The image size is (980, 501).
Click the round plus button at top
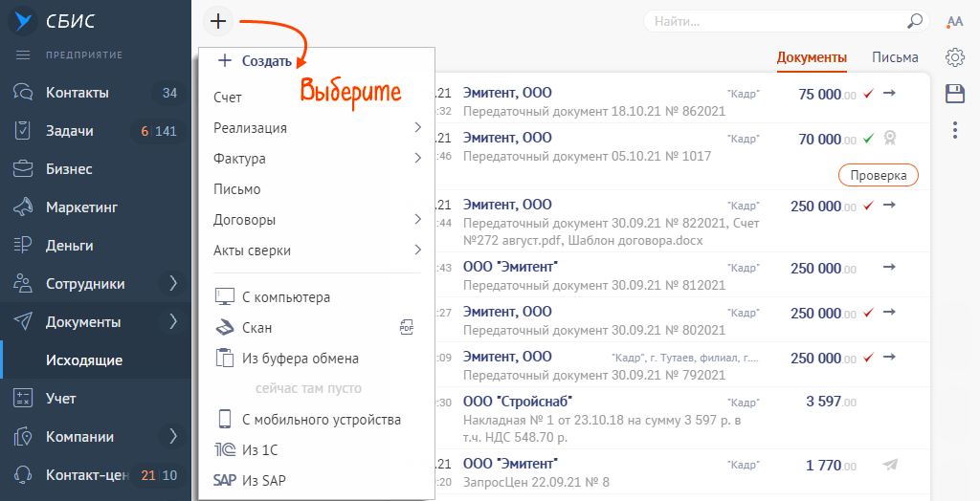coord(218,21)
